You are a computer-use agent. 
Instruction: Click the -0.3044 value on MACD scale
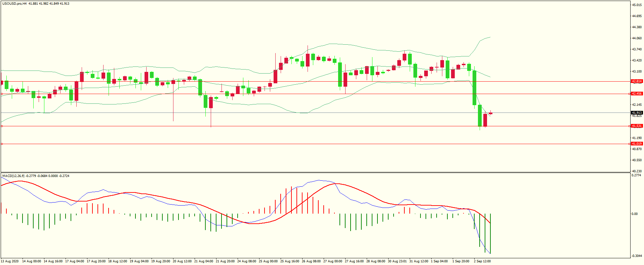point(637,256)
